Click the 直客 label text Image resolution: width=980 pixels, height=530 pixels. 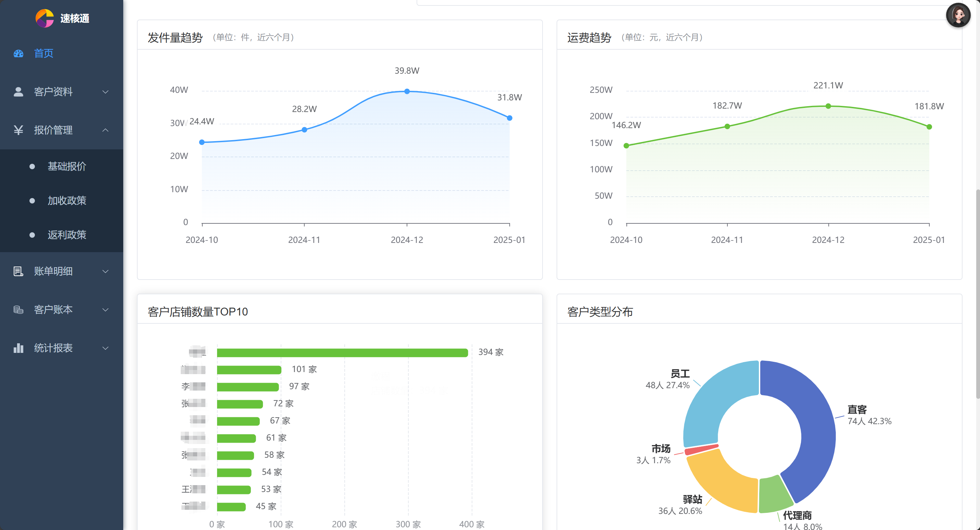(x=857, y=410)
